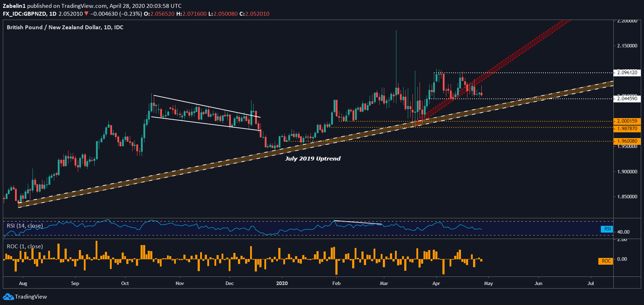This screenshot has height=305, width=644.
Task: Click the 40.00 RSI scale value
Action: [623, 232]
